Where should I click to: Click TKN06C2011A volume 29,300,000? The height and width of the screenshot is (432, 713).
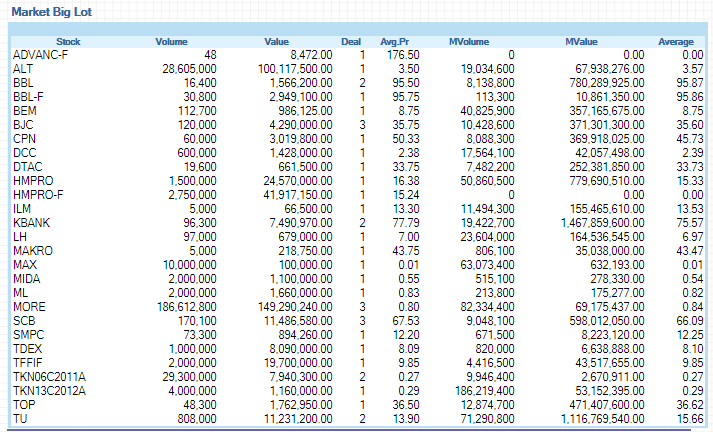(189, 377)
